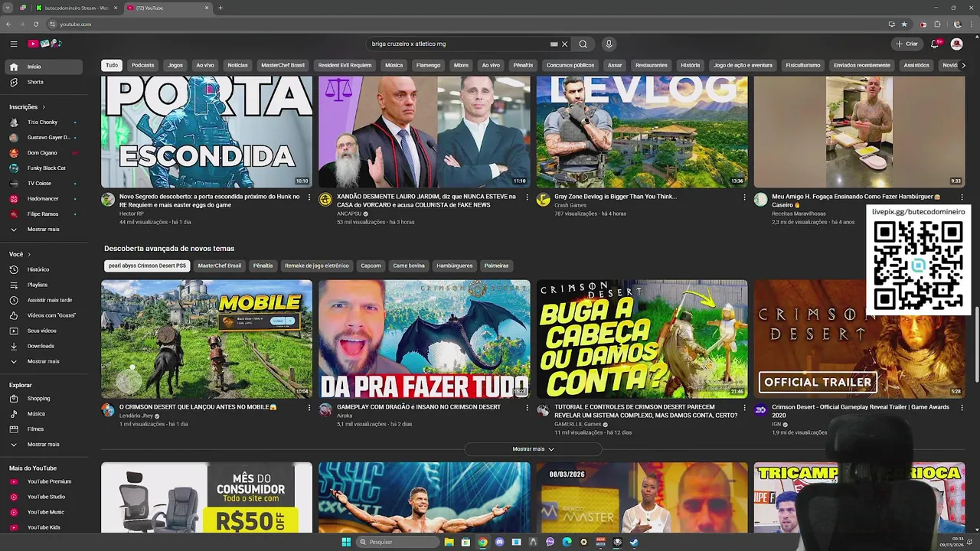Open the IGN channel link

776,424
